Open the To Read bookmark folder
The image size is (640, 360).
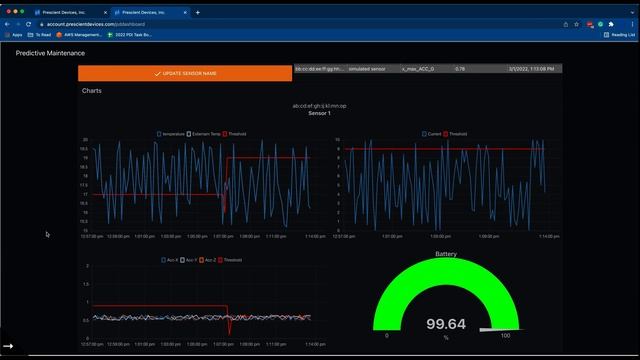[x=39, y=35]
